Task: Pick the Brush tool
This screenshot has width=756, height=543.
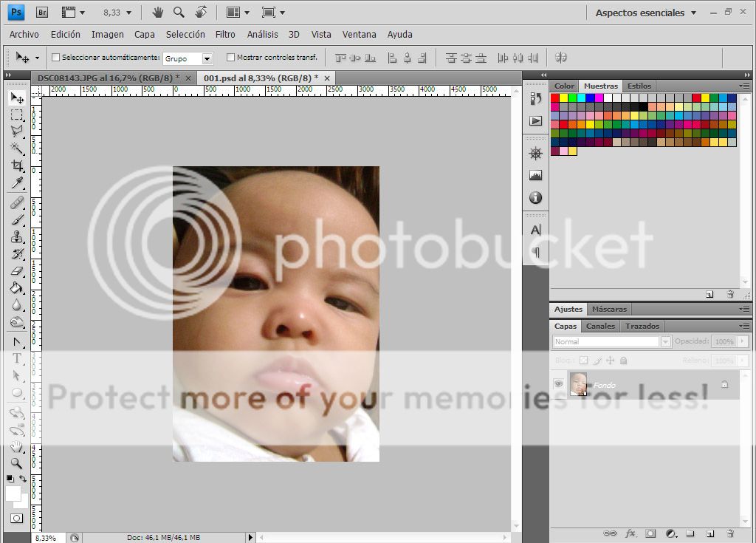Action: (17, 219)
